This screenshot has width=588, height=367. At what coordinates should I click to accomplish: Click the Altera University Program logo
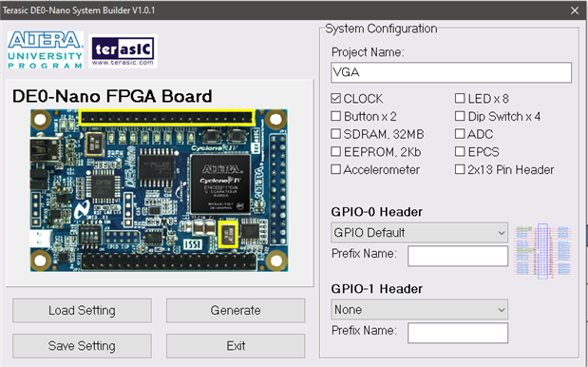[46, 50]
